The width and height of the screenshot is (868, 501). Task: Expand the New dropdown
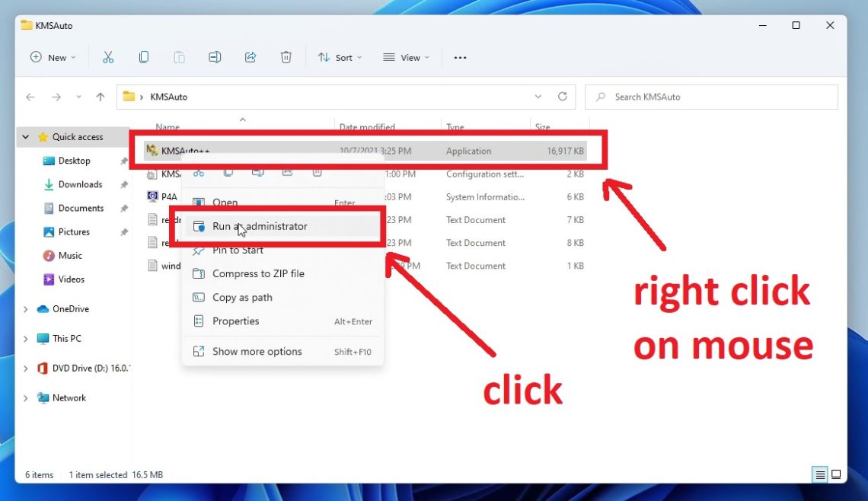(53, 57)
